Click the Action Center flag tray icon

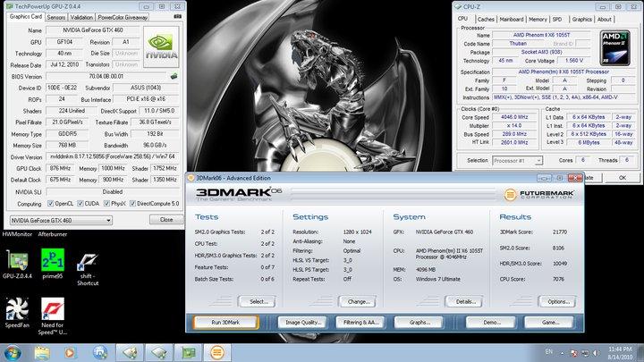click(x=574, y=353)
